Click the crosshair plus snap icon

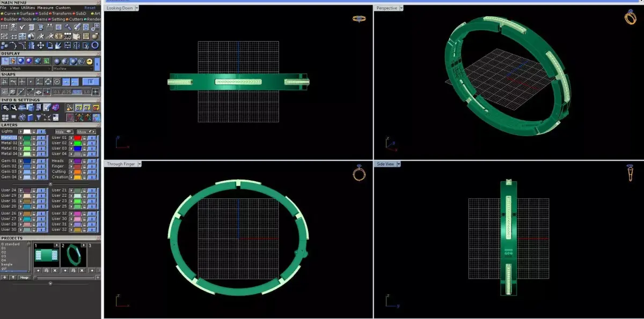tap(22, 81)
